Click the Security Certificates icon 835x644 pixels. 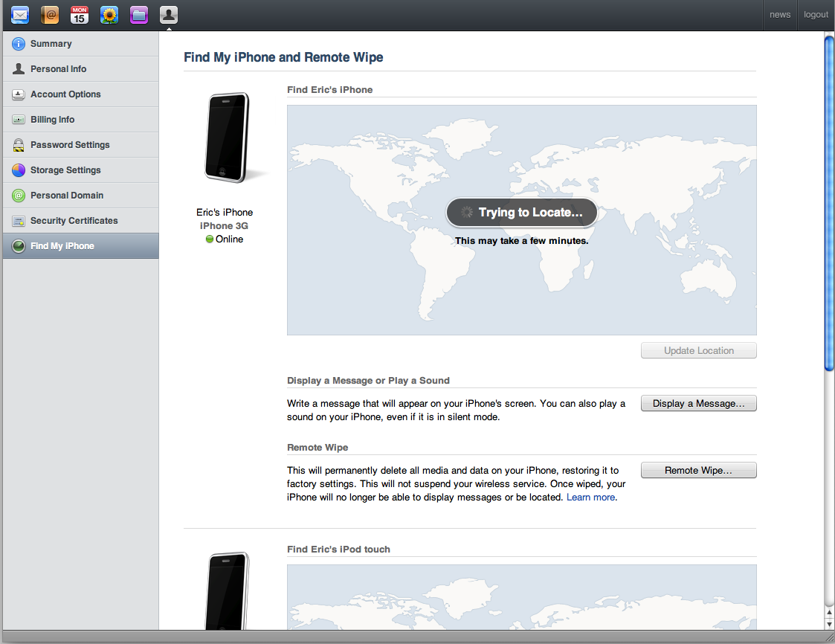[18, 221]
